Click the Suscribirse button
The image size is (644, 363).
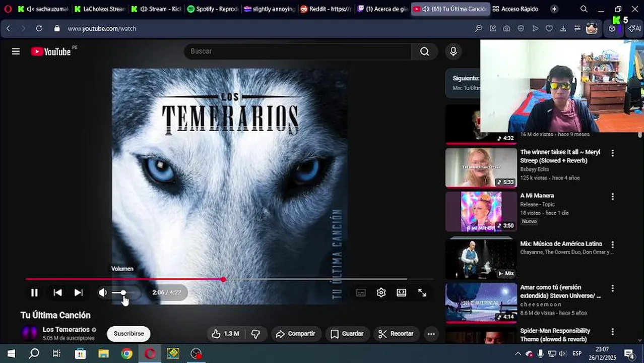pos(128,334)
